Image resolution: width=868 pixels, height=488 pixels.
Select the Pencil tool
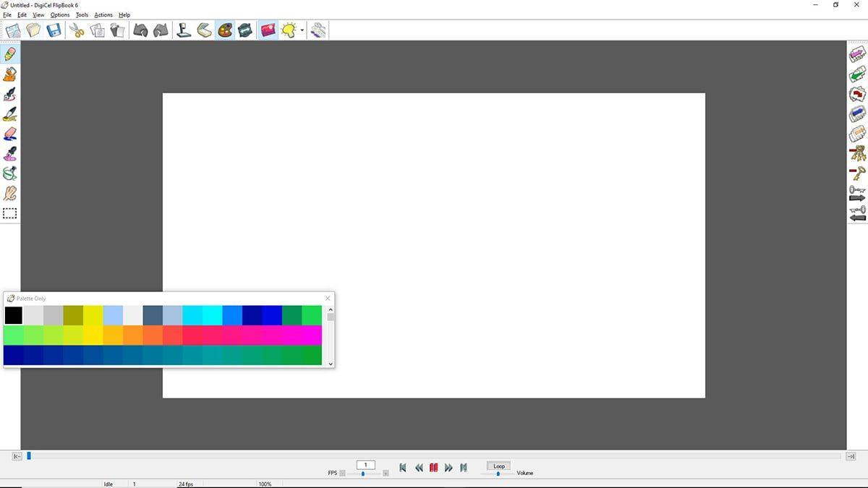tap(9, 52)
